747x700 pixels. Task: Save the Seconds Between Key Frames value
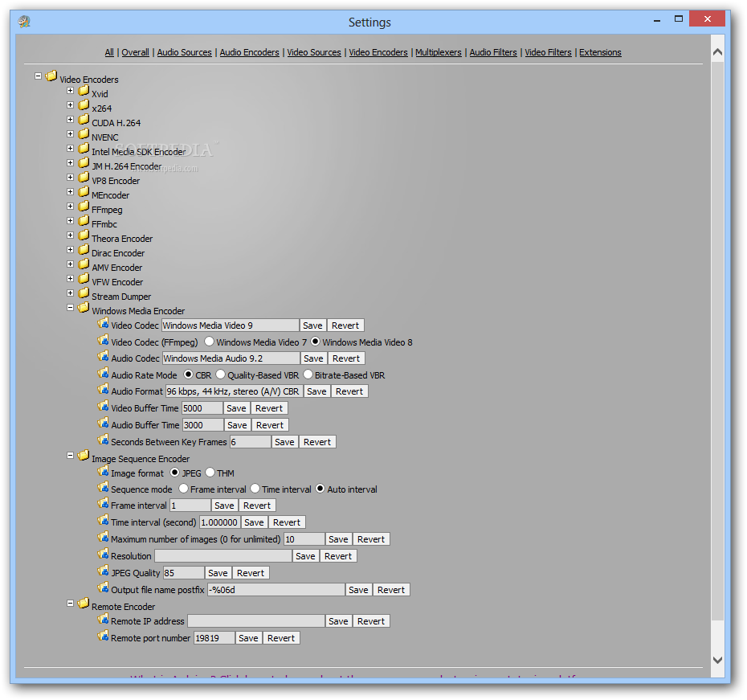(x=284, y=442)
